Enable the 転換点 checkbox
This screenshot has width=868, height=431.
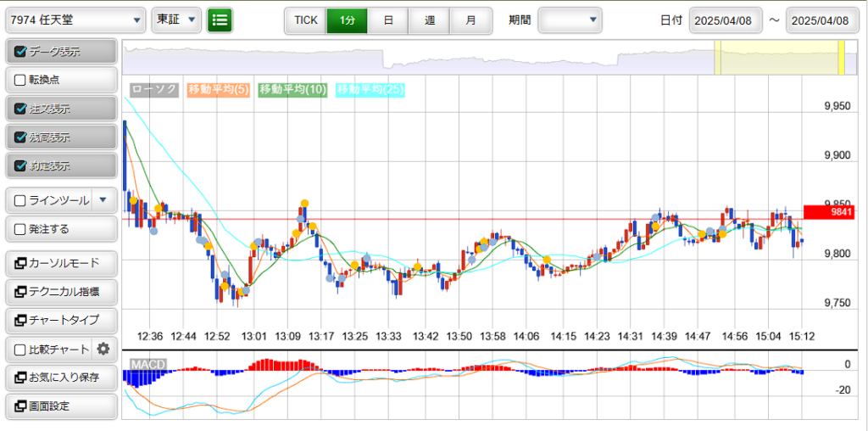21,80
